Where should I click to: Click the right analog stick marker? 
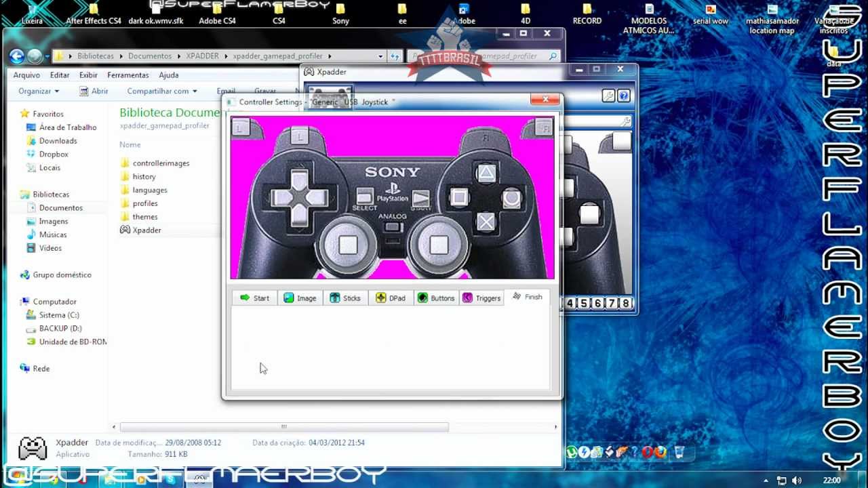point(438,245)
